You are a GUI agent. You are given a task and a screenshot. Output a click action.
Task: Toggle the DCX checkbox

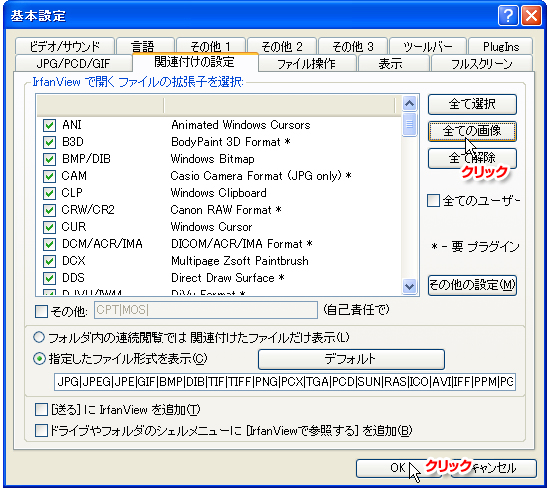pyautogui.click(x=49, y=261)
